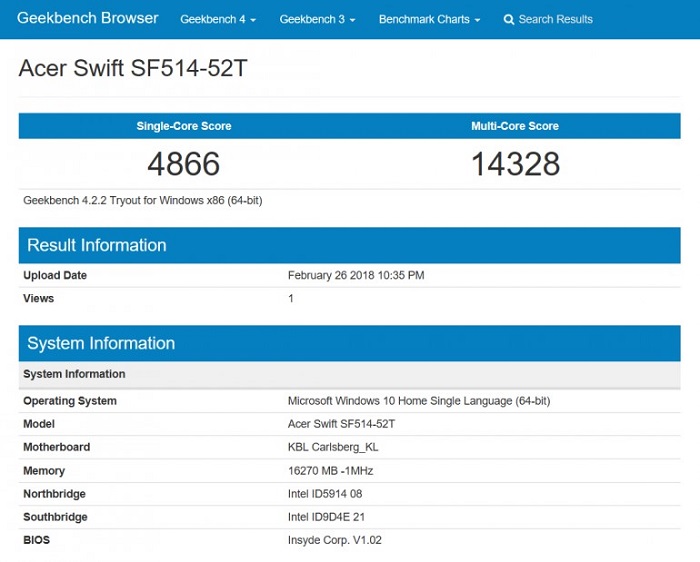700x562 pixels.
Task: Select the Upload Date value February 26 2018
Action: pyautogui.click(x=355, y=275)
